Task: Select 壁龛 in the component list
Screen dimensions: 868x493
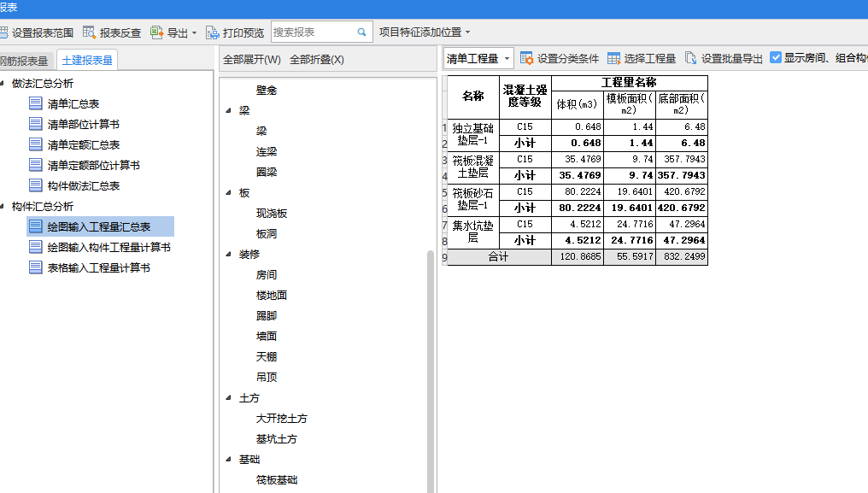Action: (x=267, y=90)
